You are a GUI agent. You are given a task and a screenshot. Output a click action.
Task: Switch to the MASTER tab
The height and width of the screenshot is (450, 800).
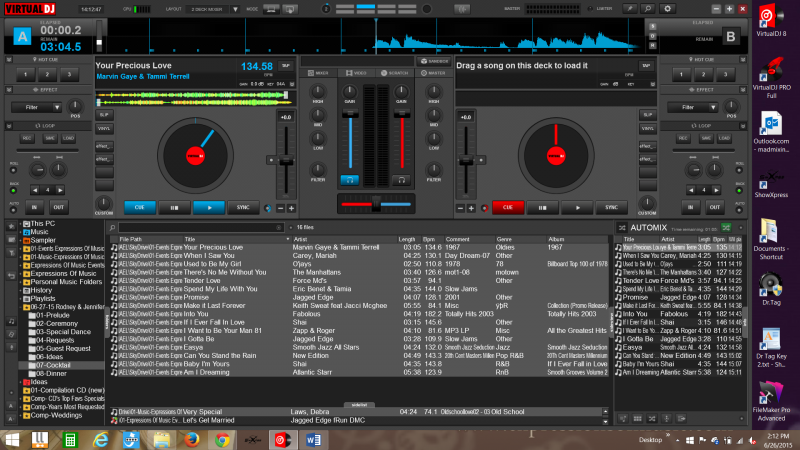pos(433,73)
